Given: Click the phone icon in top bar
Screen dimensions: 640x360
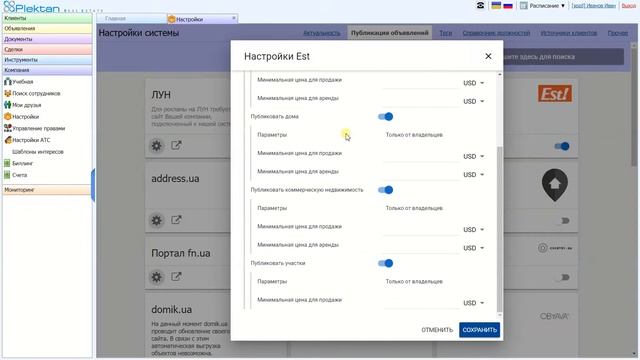Looking at the screenshot, I should point(480,5).
